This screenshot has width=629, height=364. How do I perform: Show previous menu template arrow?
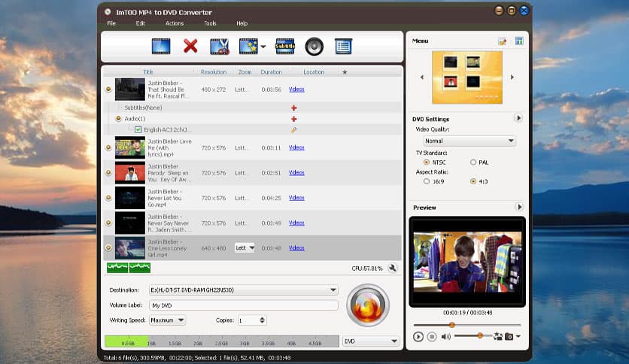(421, 77)
